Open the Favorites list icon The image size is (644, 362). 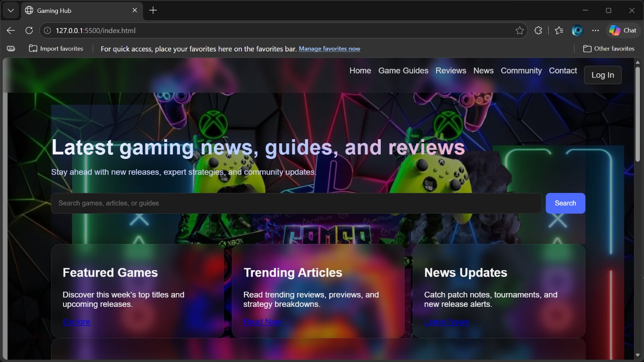(559, 30)
